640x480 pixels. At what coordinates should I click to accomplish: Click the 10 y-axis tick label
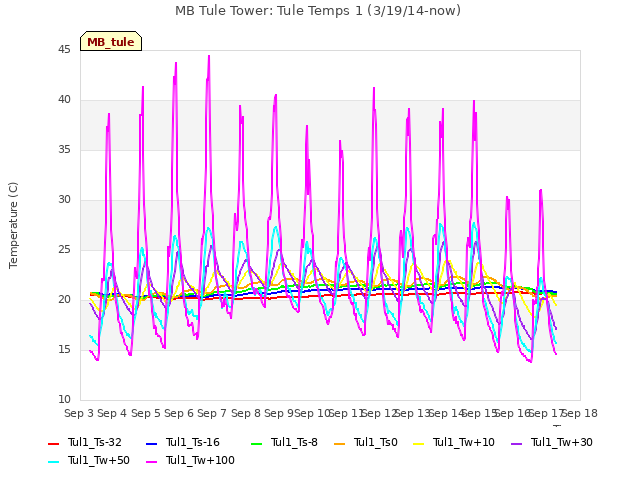[x=64, y=399]
